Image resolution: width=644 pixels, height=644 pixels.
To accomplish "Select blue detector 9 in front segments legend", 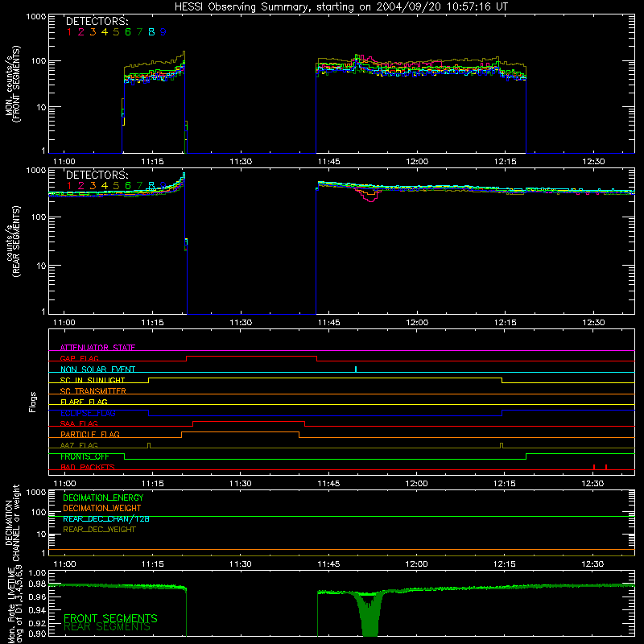I will click(163, 32).
